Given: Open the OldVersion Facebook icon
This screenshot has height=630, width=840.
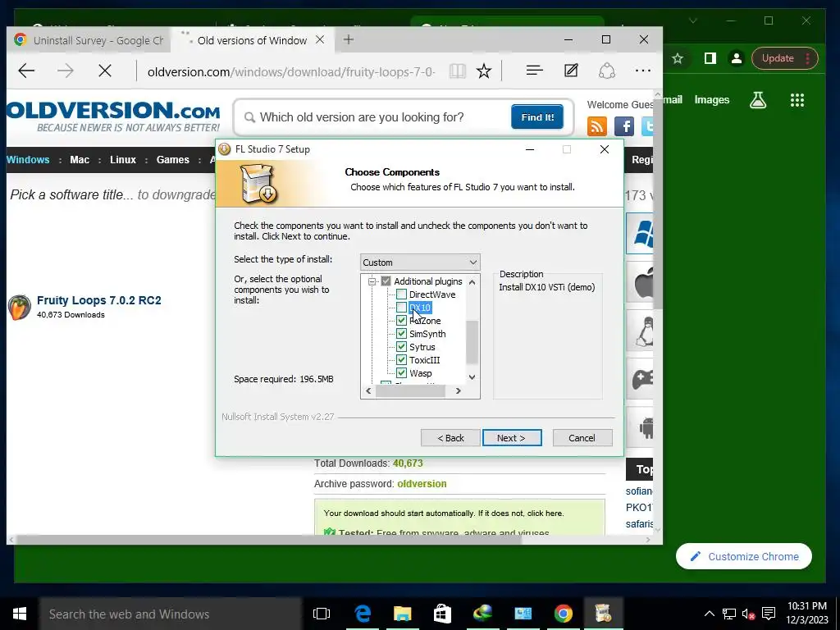Looking at the screenshot, I should tap(624, 126).
